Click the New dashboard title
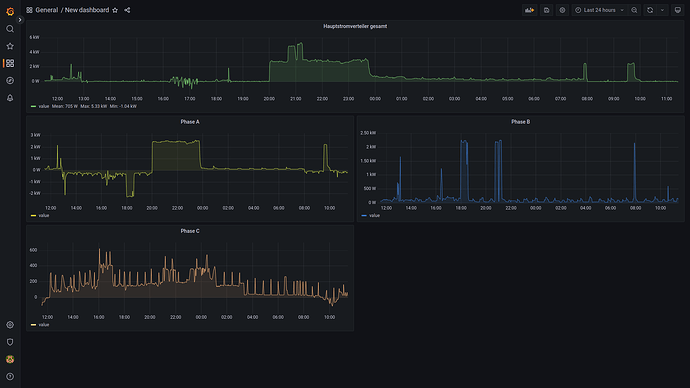Viewport: 690px width, 388px height. 87,10
